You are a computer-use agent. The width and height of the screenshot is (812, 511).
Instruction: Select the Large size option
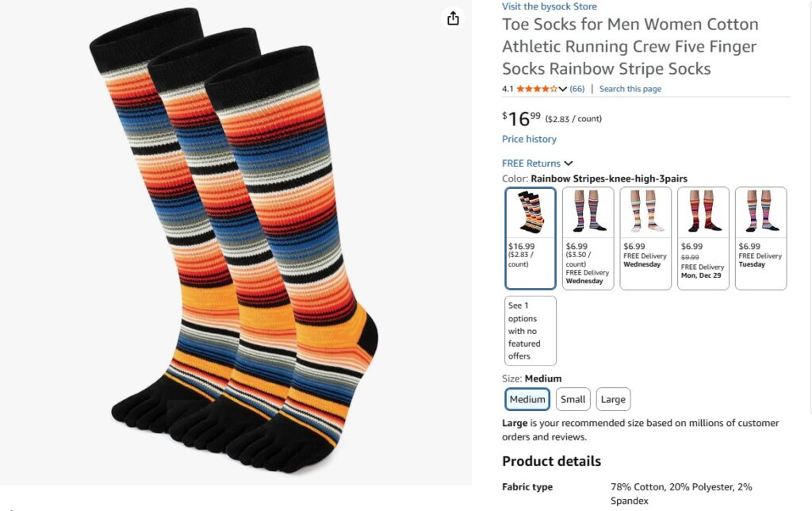(613, 399)
